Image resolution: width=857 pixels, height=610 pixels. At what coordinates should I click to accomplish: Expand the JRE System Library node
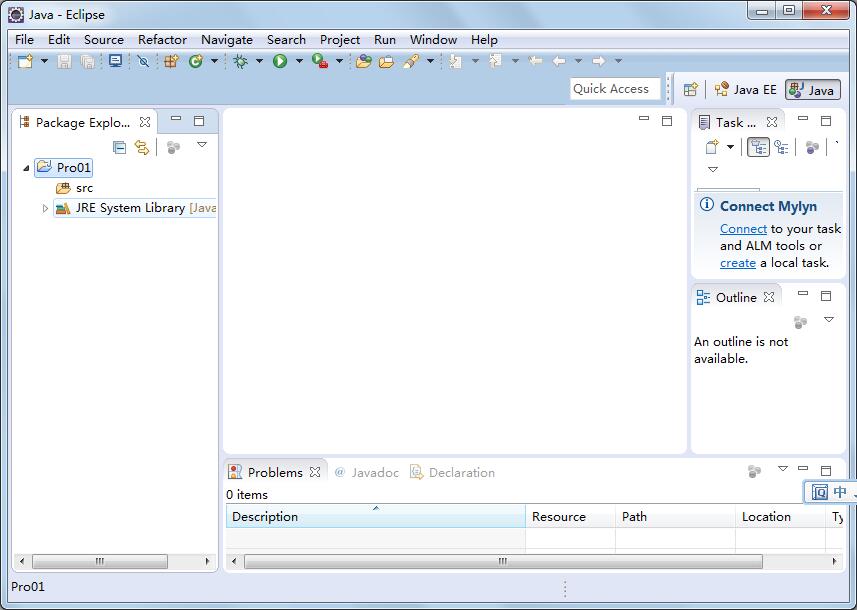[x=45, y=208]
